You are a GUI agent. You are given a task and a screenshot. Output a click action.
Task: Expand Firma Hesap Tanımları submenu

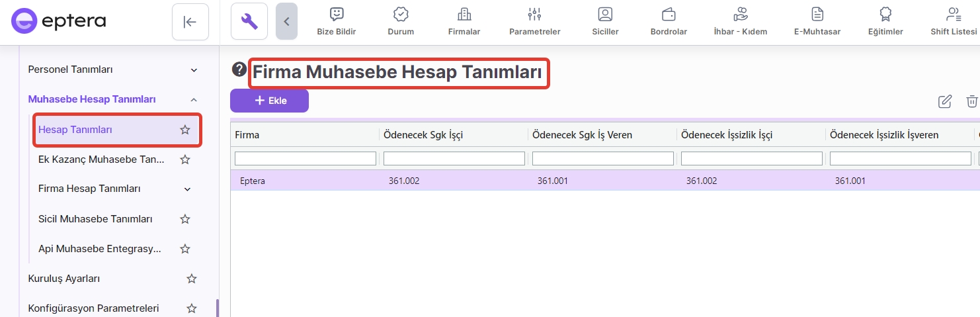point(187,189)
